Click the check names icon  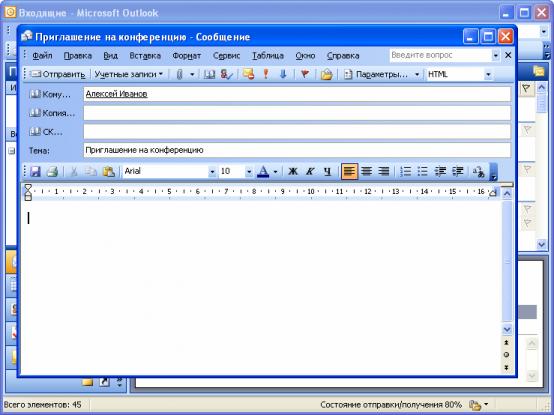226,75
